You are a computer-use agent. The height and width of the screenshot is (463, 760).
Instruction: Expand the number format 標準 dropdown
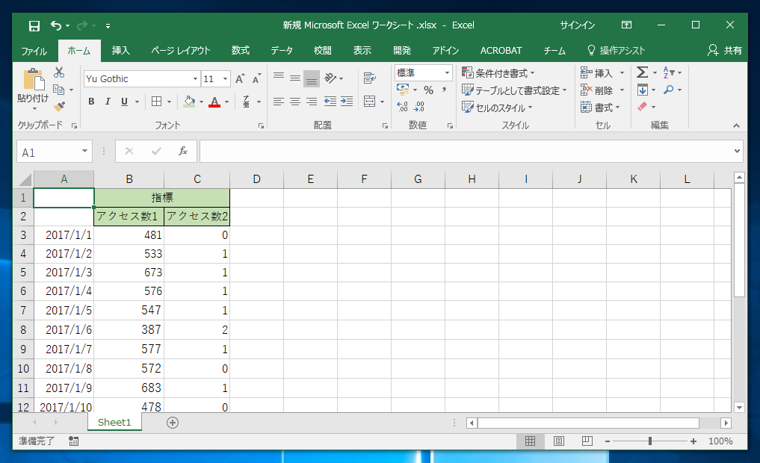448,73
